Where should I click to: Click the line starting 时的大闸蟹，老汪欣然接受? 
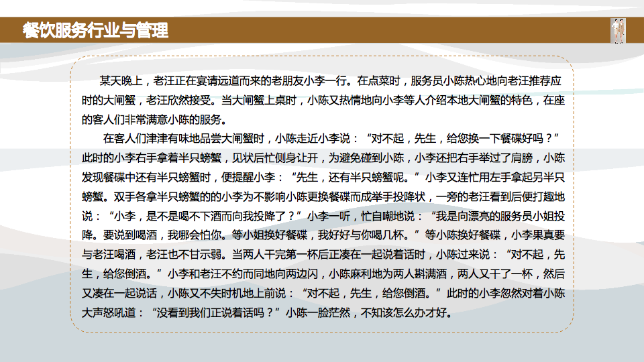point(323,100)
